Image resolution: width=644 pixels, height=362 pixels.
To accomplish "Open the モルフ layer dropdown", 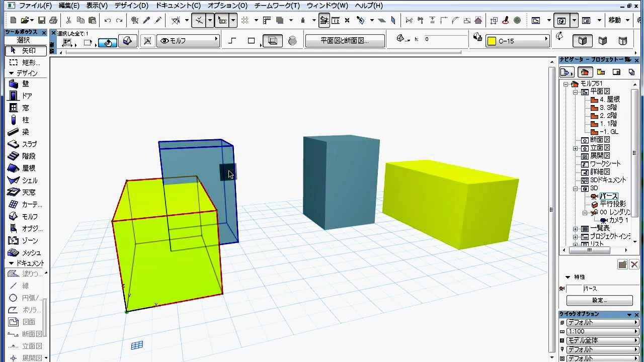I will click(189, 41).
